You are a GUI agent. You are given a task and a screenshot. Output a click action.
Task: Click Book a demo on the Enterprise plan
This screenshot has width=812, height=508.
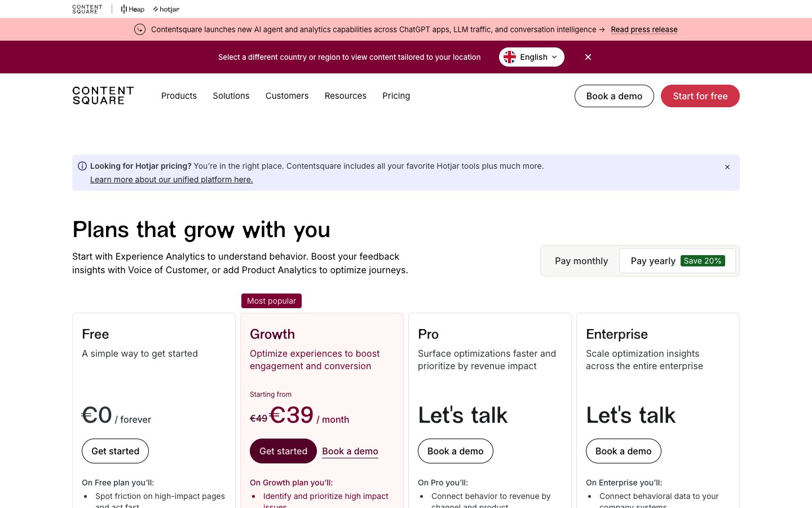[x=624, y=451]
